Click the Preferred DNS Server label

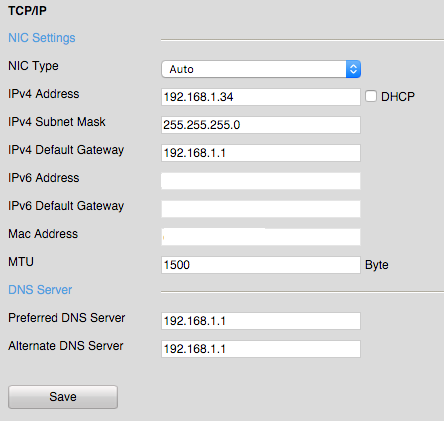tap(67, 318)
